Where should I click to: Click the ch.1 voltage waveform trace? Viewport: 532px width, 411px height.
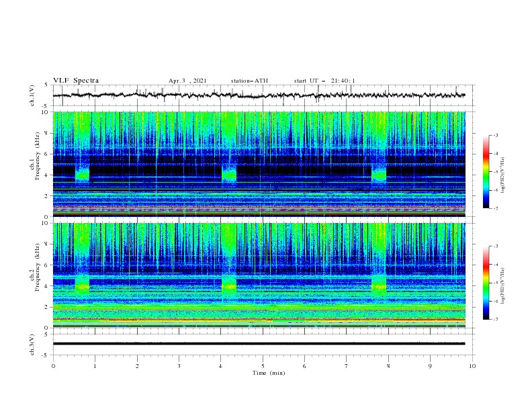259,95
